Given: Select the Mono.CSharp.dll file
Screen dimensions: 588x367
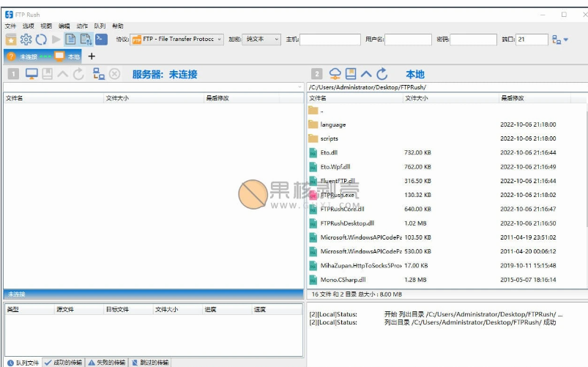Looking at the screenshot, I should tap(446, 280).
